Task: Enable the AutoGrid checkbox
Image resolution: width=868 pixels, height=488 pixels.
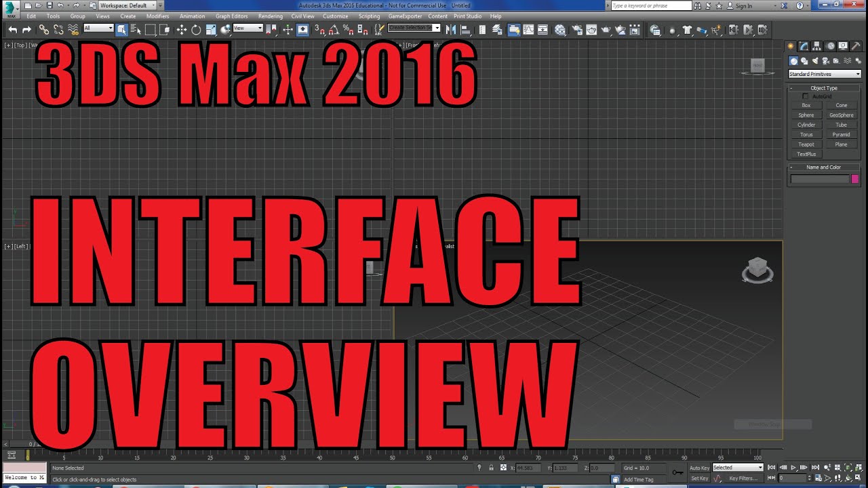Action: (x=806, y=96)
